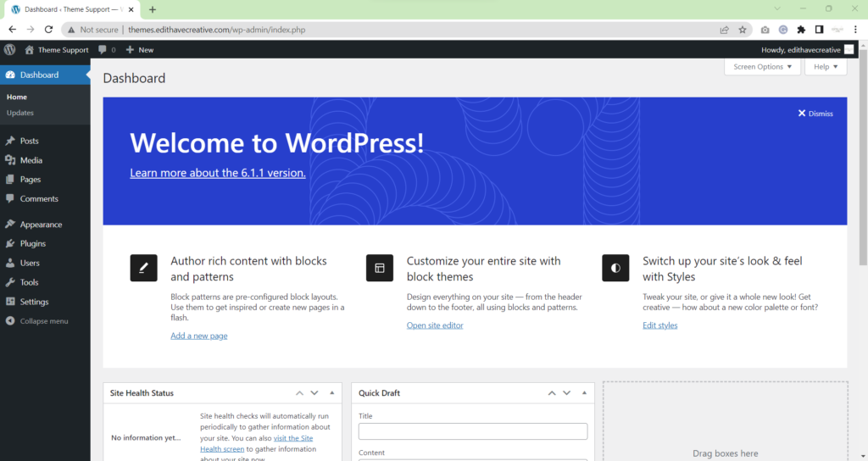Image resolution: width=868 pixels, height=461 pixels.
Task: Toggle the Quick Draft panel
Action: [x=584, y=393]
